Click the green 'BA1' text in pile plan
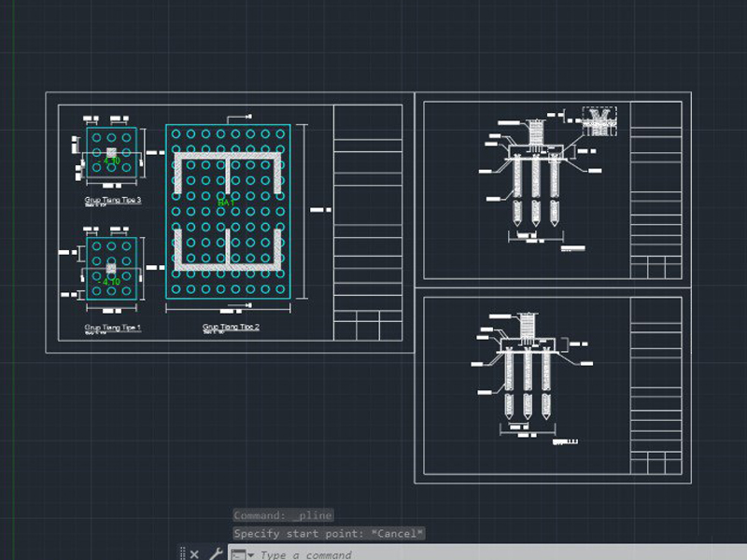747x560 pixels. tap(226, 203)
